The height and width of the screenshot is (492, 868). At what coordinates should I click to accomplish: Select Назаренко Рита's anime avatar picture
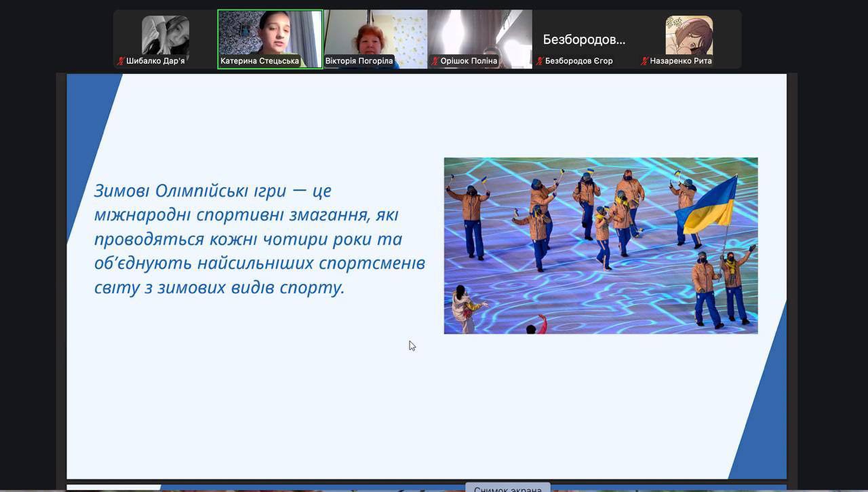tap(689, 34)
